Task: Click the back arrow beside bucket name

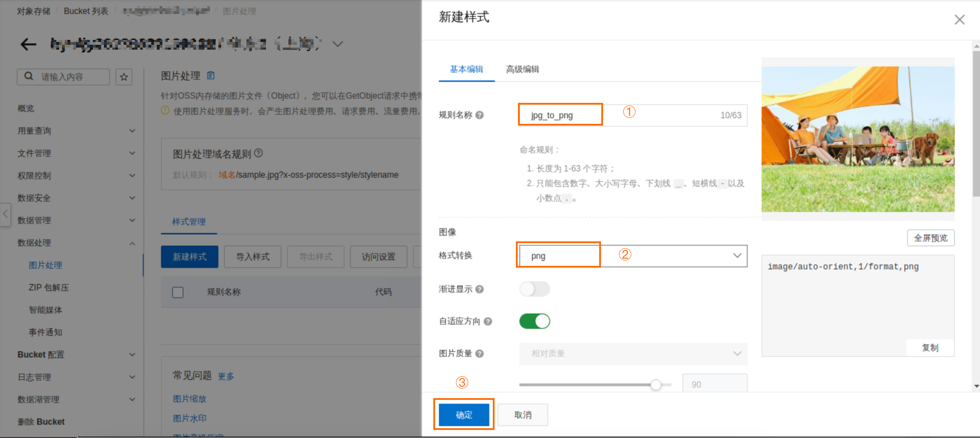Action: point(28,44)
